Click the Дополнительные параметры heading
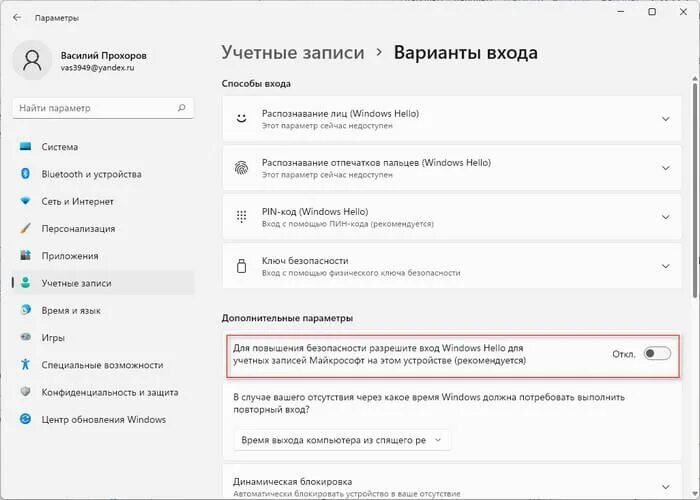 (x=287, y=318)
